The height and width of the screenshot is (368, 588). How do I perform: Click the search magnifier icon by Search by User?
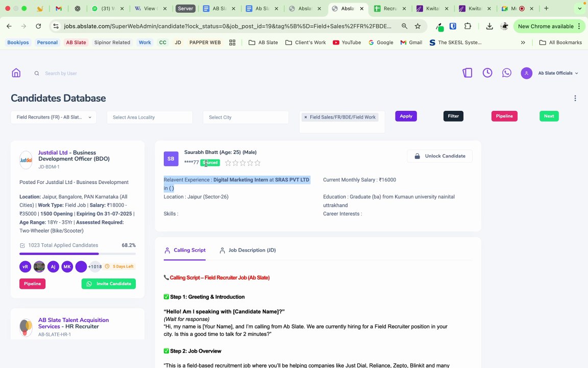pos(37,73)
